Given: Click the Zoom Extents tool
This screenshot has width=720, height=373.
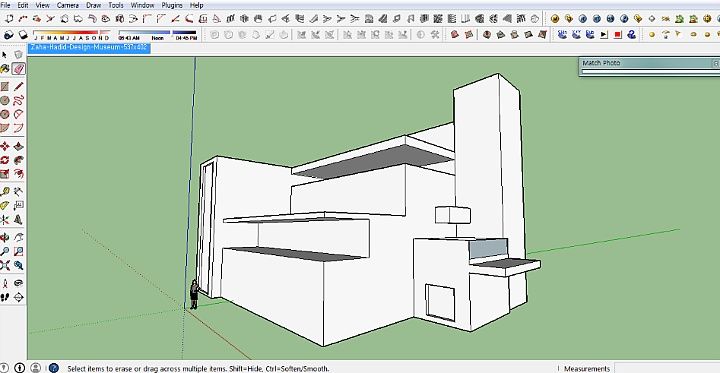Looking at the screenshot, I should tap(5, 265).
